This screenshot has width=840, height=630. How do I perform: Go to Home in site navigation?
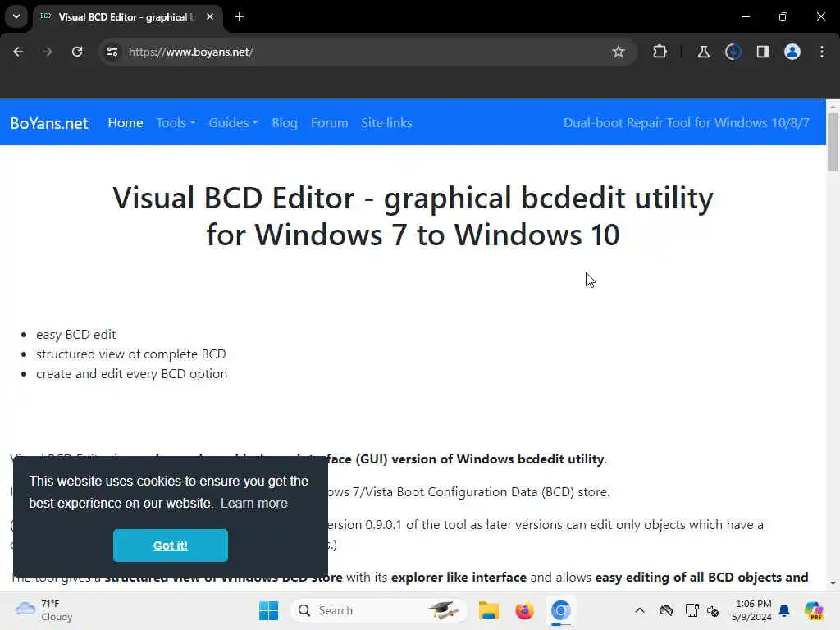(126, 123)
